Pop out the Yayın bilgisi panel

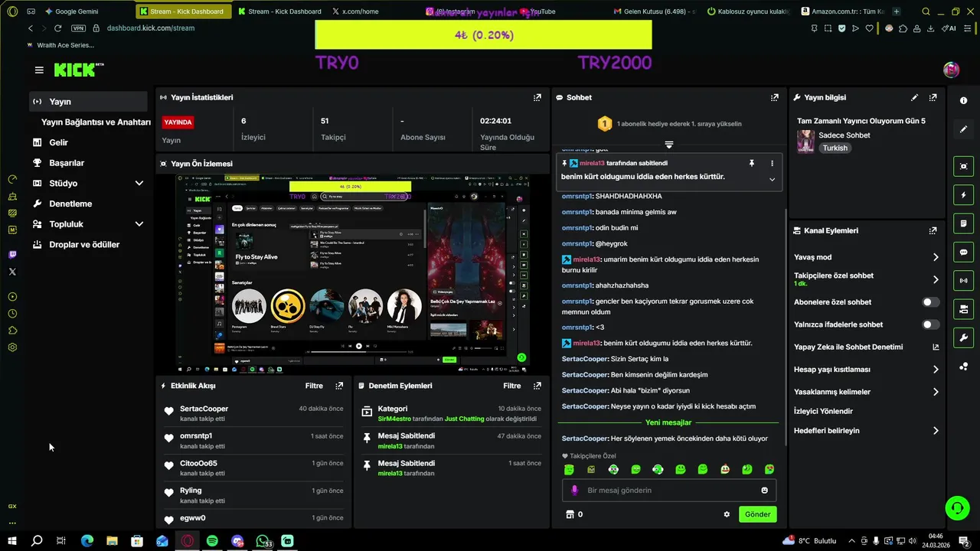pos(933,97)
